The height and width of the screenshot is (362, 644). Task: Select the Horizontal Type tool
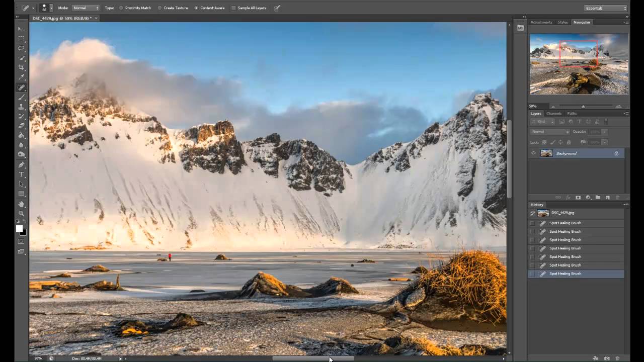[21, 174]
